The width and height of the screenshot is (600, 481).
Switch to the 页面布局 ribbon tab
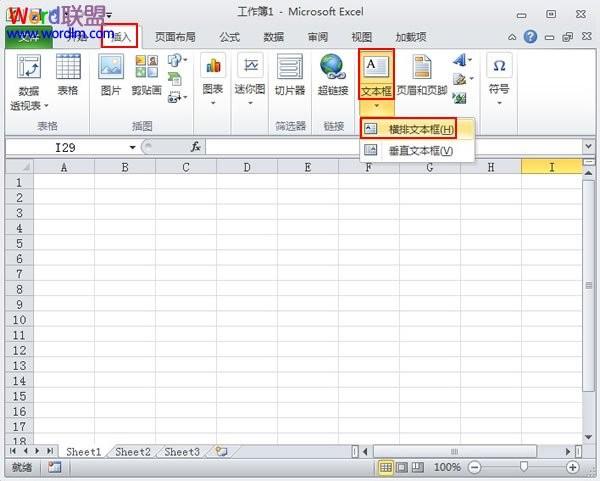175,37
